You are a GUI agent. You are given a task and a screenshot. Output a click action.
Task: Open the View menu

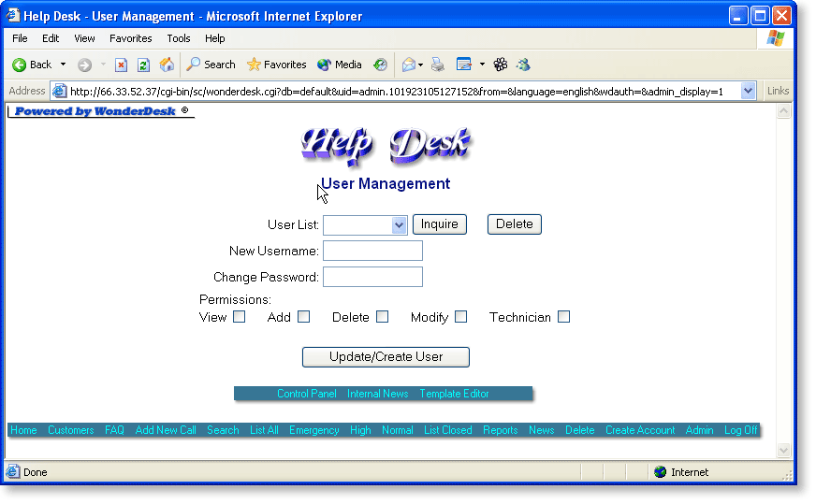[84, 38]
